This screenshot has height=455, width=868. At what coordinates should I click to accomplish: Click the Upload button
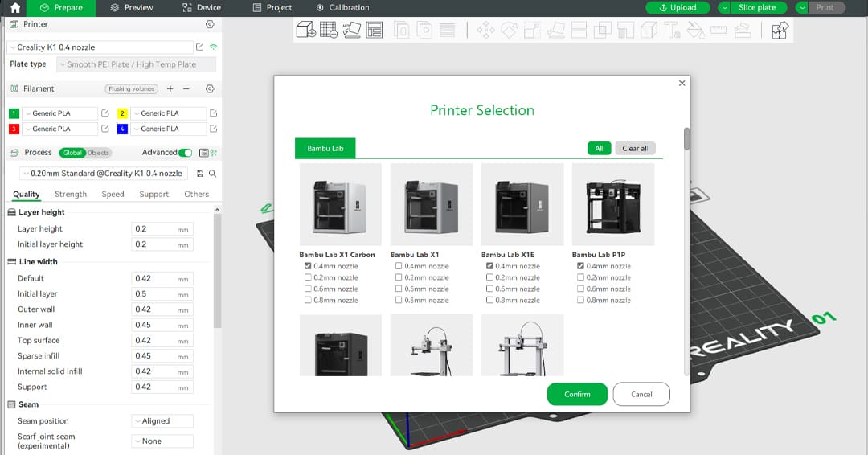[x=678, y=8]
